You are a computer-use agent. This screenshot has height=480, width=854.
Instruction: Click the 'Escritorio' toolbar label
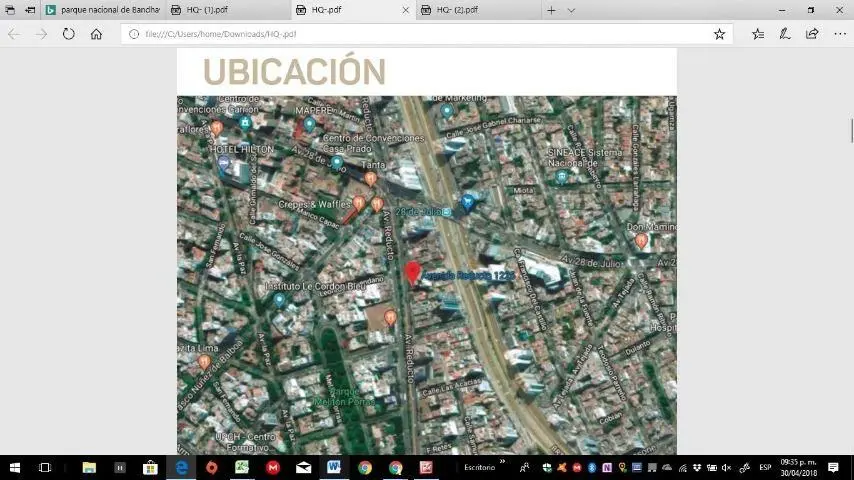479,467
